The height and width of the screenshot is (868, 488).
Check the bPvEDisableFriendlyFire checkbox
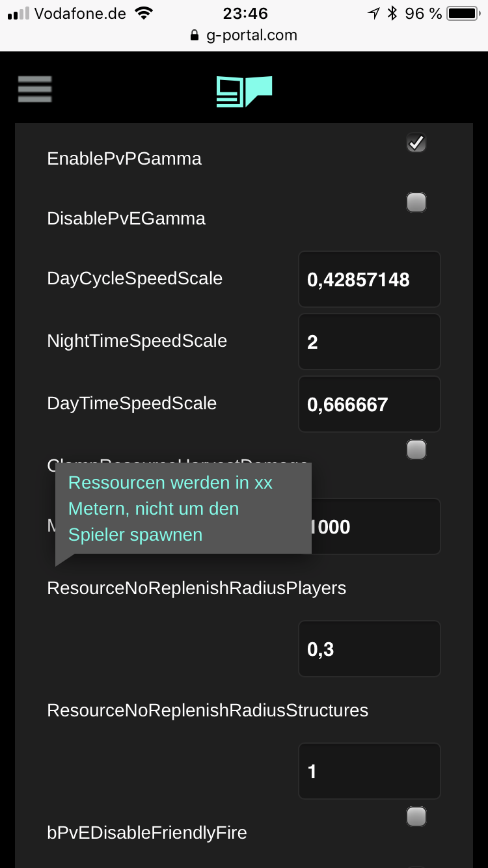416,816
